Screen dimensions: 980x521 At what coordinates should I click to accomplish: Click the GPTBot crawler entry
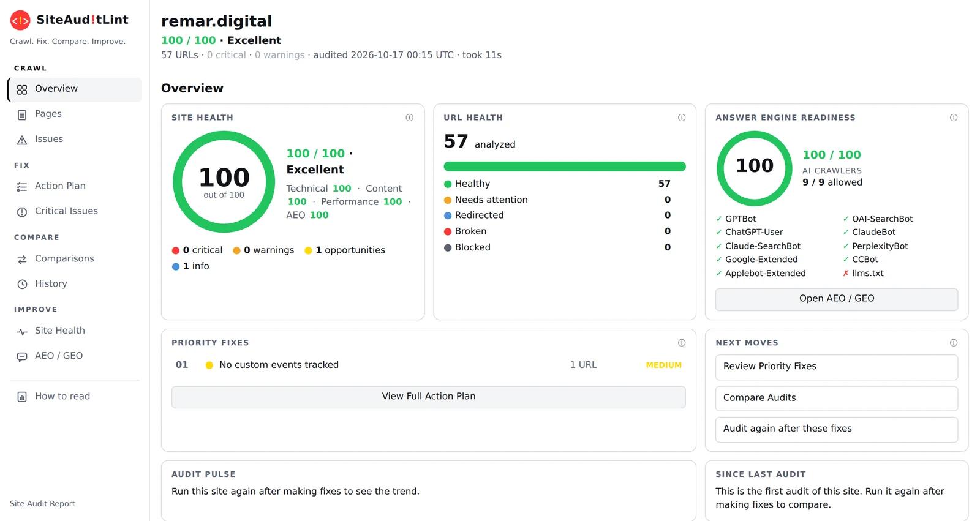point(736,219)
